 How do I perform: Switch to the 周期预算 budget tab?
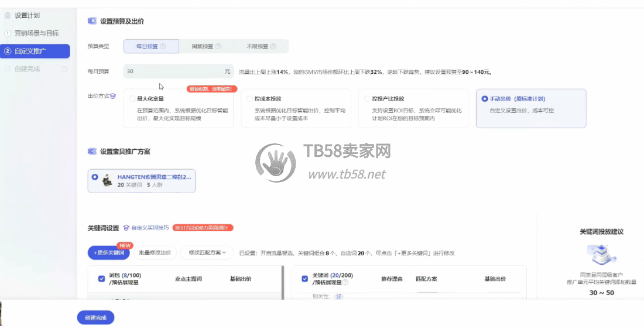point(203,46)
